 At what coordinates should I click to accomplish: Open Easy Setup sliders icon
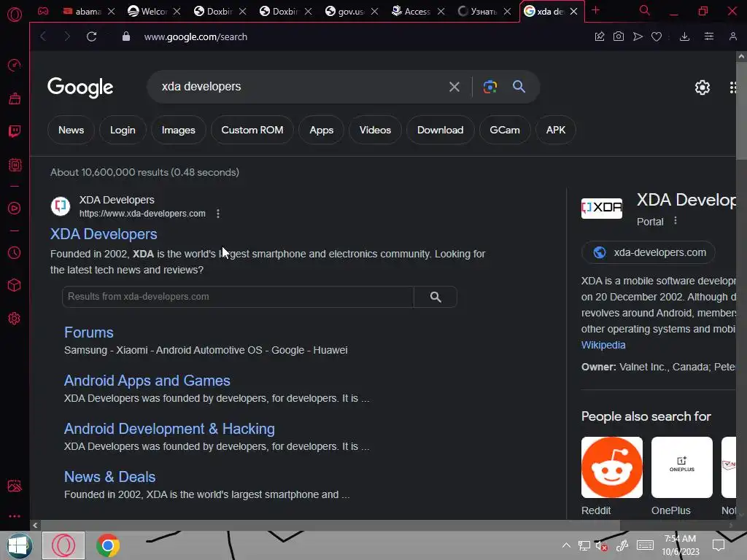click(709, 36)
